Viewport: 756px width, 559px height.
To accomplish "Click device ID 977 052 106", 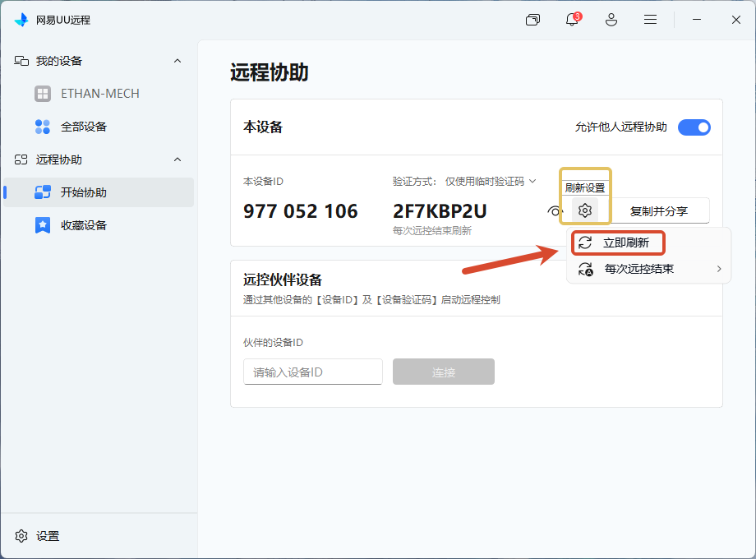I will pos(301,211).
